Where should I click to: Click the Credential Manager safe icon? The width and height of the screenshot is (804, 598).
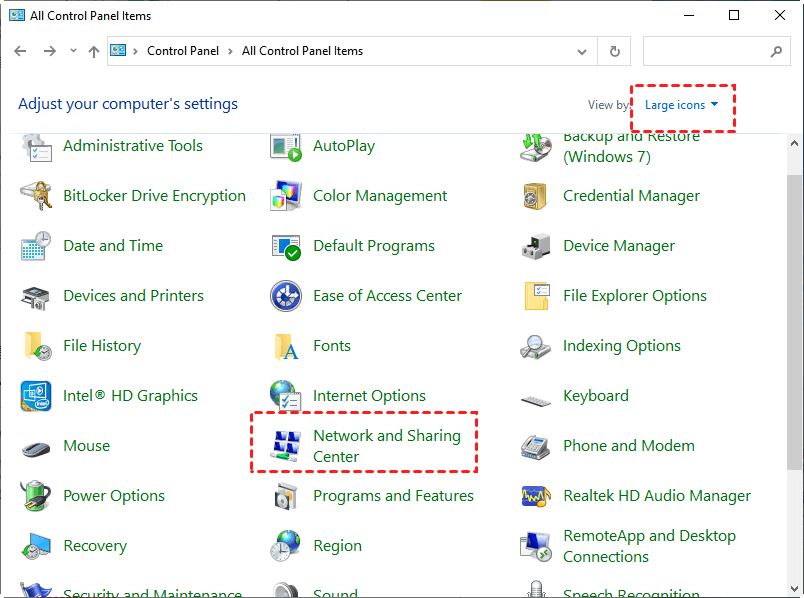[x=535, y=196]
